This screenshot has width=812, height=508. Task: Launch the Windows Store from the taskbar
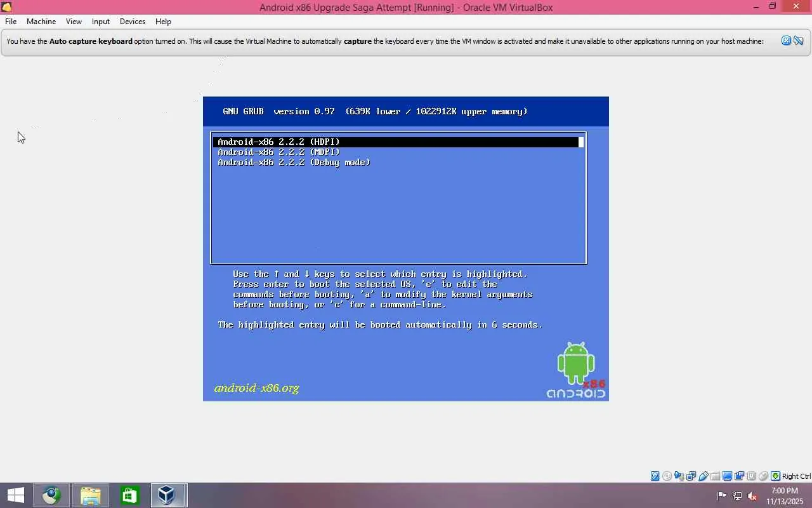click(x=130, y=495)
